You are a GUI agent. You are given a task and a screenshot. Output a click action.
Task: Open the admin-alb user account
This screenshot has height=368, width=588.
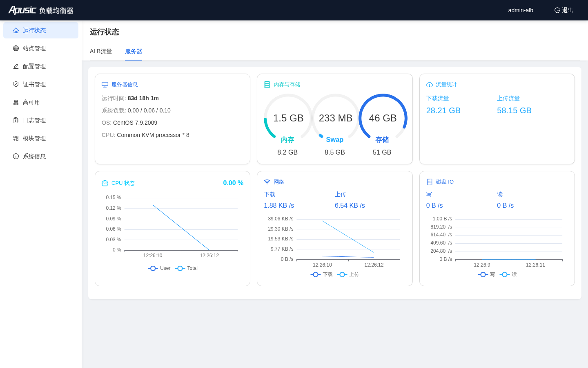[x=521, y=10]
